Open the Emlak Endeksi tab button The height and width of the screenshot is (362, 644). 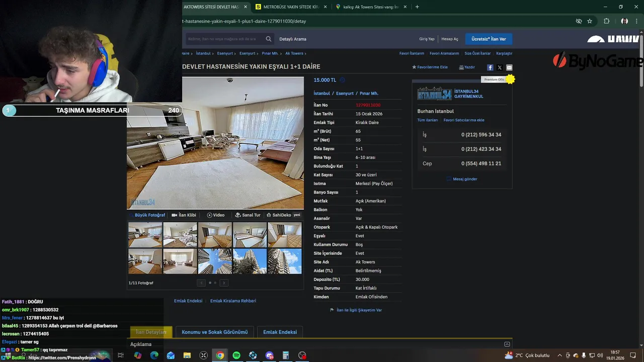280,332
